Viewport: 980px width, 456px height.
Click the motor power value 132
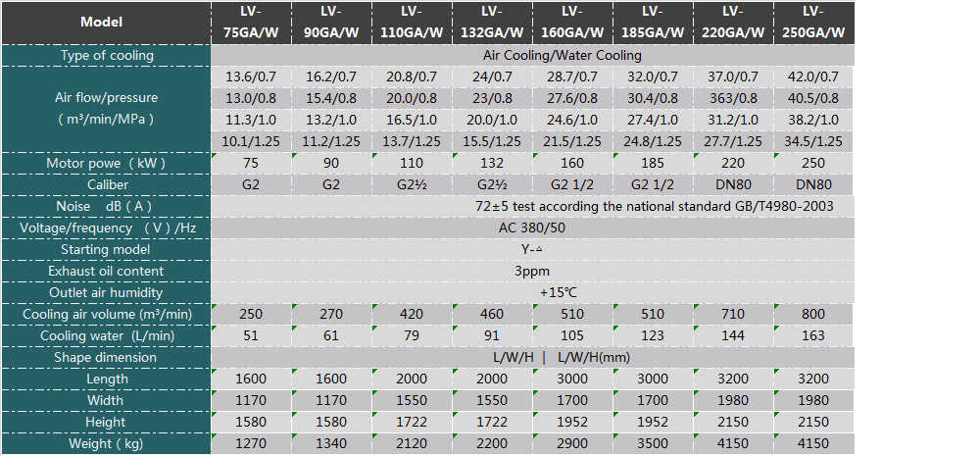click(492, 164)
